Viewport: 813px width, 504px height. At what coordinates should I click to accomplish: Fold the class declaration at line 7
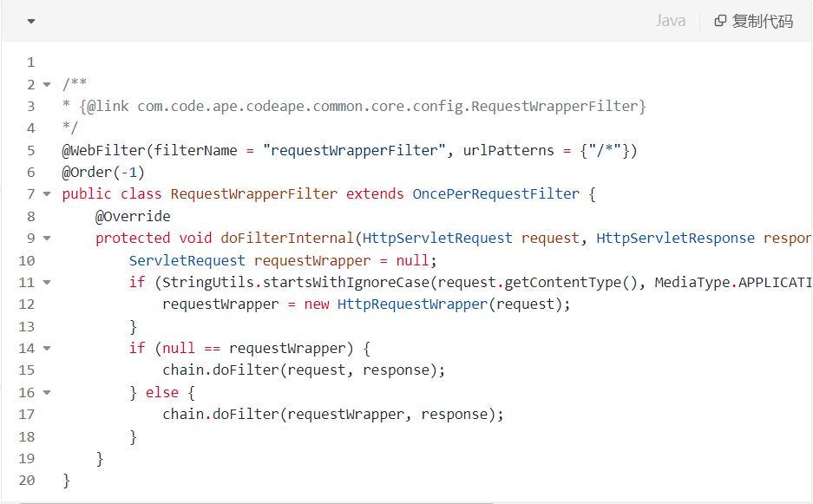point(47,194)
